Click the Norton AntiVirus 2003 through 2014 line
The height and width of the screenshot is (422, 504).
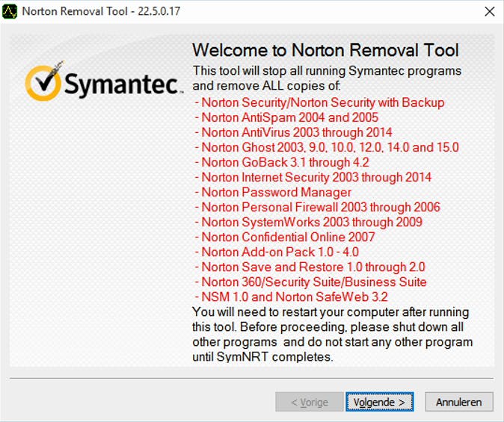click(296, 132)
